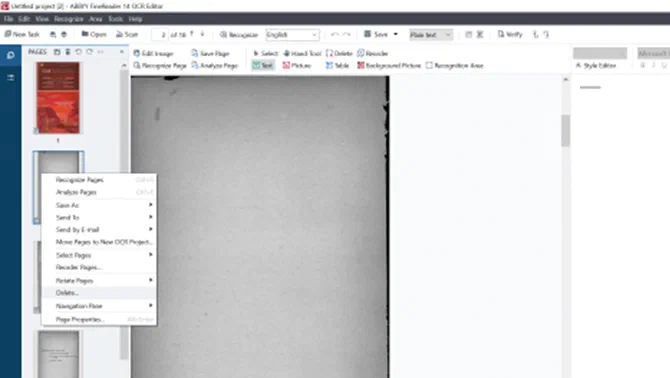
Task: Choose Recognize Pages from context menu
Action: (x=99, y=180)
